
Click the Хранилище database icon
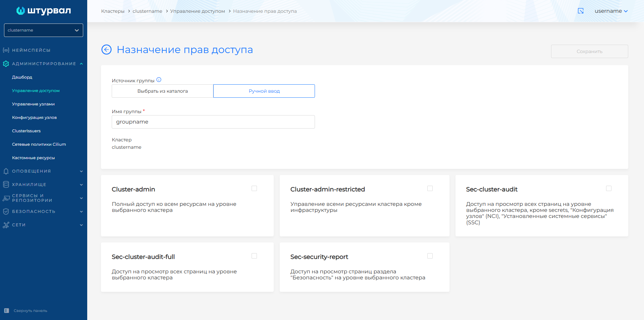coord(6,185)
